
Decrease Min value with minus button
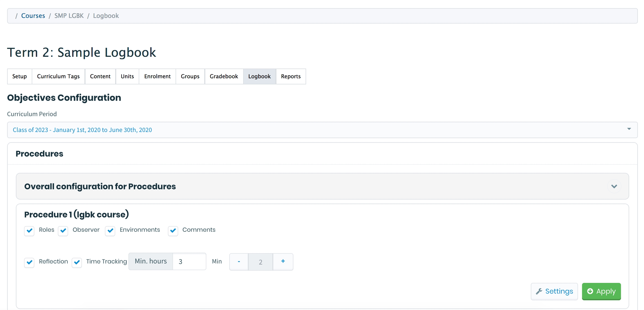coord(239,262)
